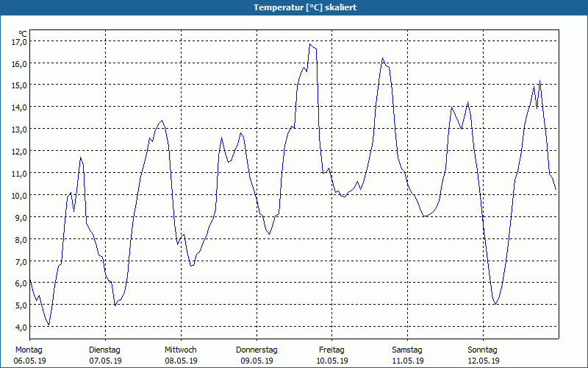Viewport: 588px width, 368px height.
Task: Click Tuesday's temperature peak near 13 degrees
Action: (x=162, y=121)
